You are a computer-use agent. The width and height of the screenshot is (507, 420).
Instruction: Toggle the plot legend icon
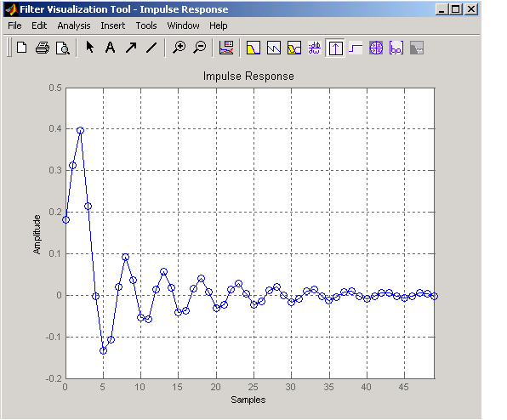pyautogui.click(x=226, y=48)
